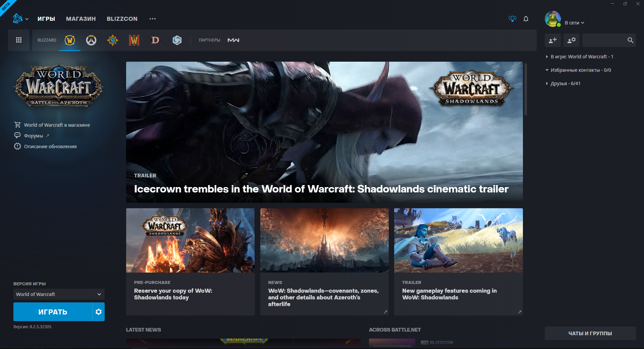The height and width of the screenshot is (349, 644).
Task: Open the Форумы link
Action: click(x=34, y=136)
